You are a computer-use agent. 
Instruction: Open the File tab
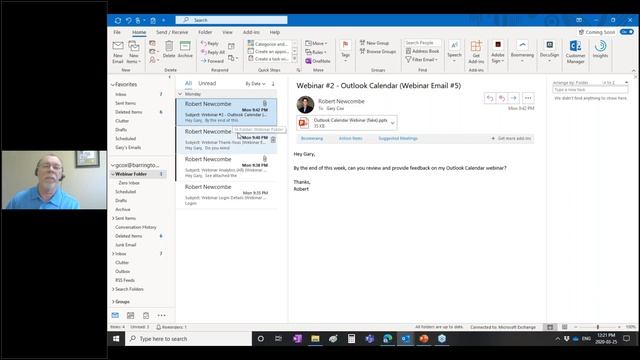pos(117,32)
